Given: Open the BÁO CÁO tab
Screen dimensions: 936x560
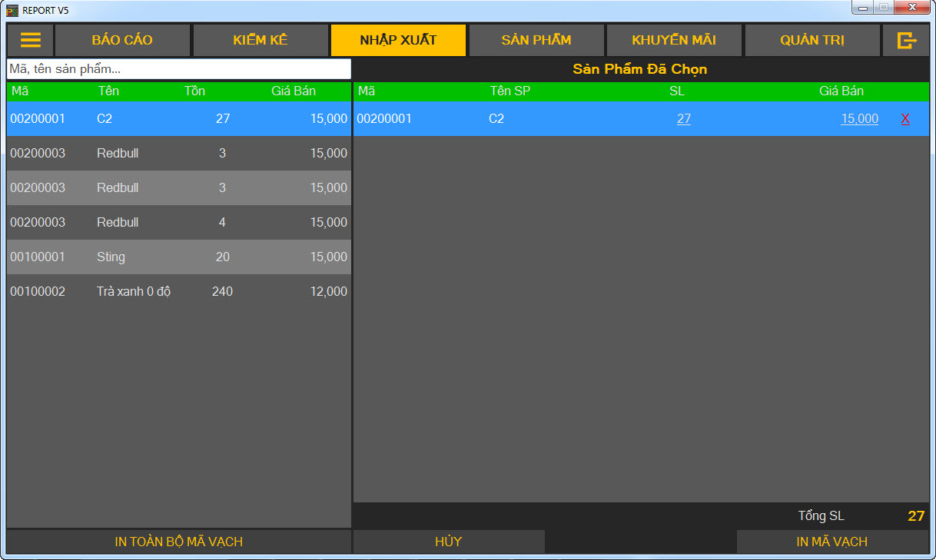Looking at the screenshot, I should [x=122, y=40].
